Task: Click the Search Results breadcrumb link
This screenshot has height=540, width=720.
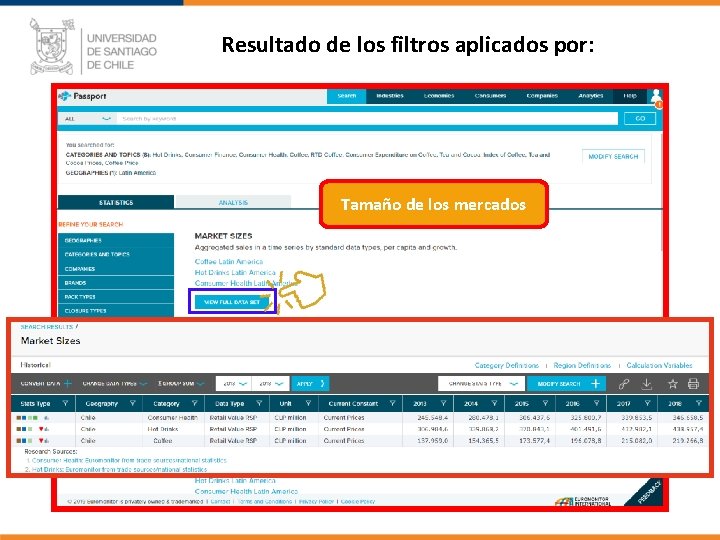Action: [47, 327]
